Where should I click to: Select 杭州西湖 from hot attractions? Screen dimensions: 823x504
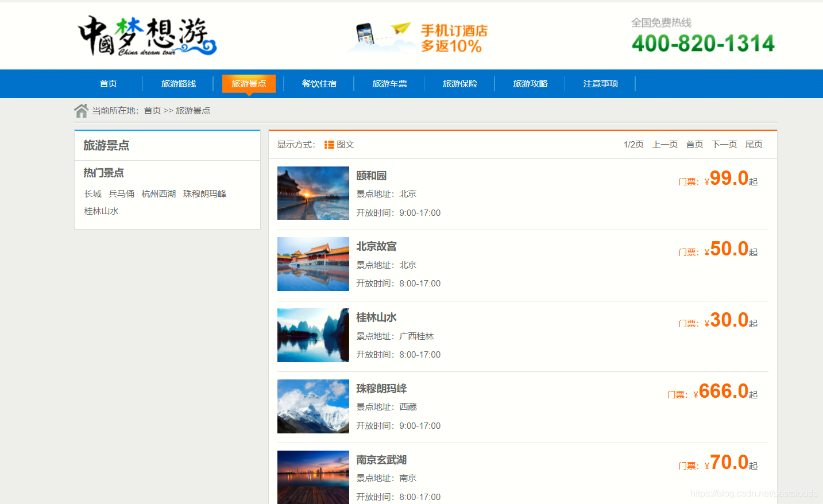159,193
